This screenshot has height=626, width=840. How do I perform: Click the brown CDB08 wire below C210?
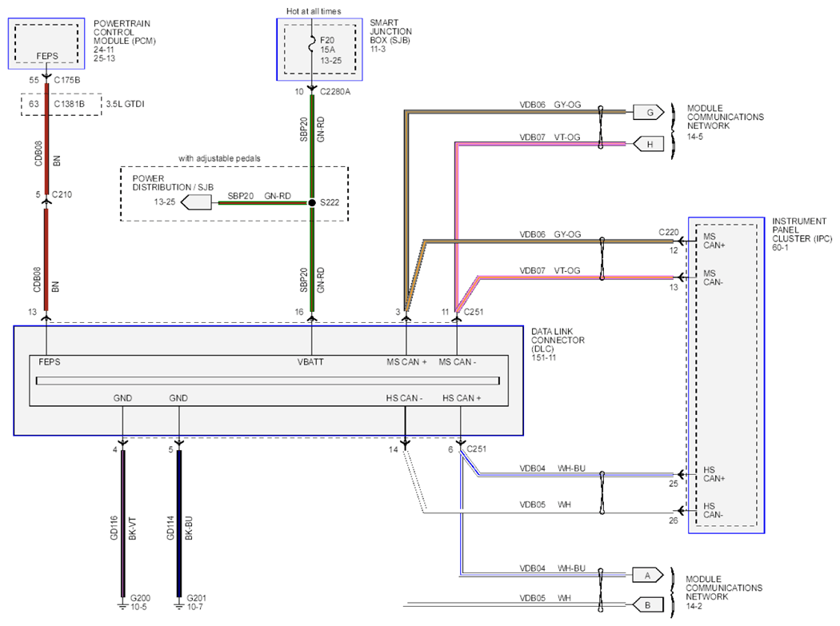(46, 260)
